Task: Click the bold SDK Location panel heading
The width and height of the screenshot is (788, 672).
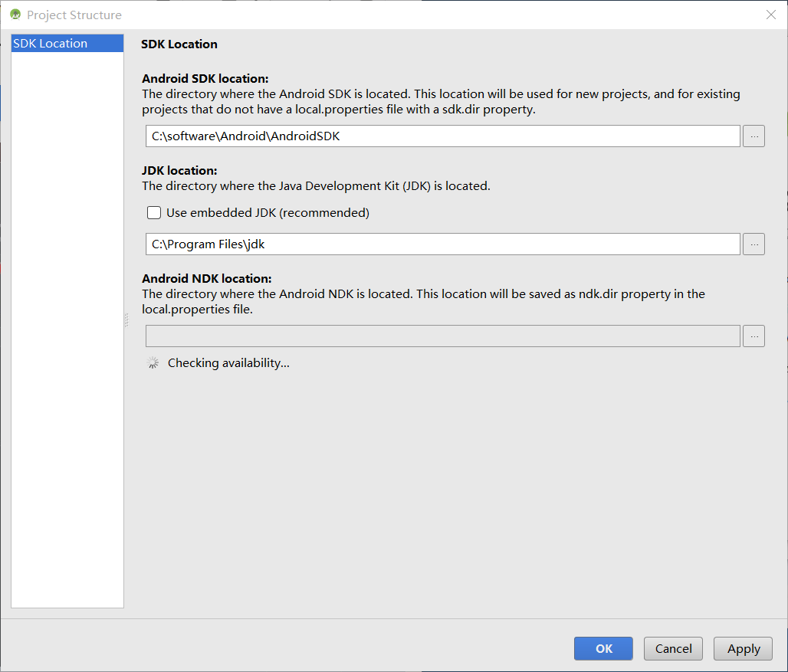Action: click(x=179, y=44)
